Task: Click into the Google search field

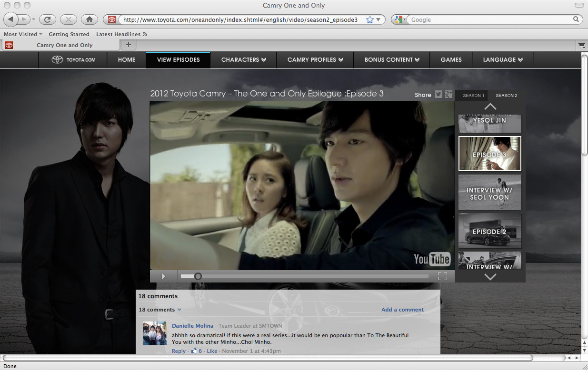Action: [x=490, y=19]
